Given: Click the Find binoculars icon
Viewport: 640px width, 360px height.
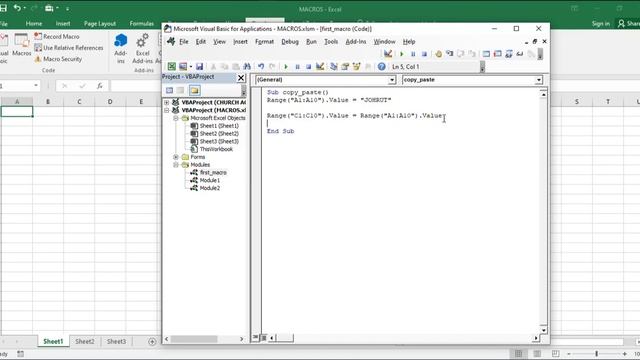Looking at the screenshot, I should (x=247, y=67).
